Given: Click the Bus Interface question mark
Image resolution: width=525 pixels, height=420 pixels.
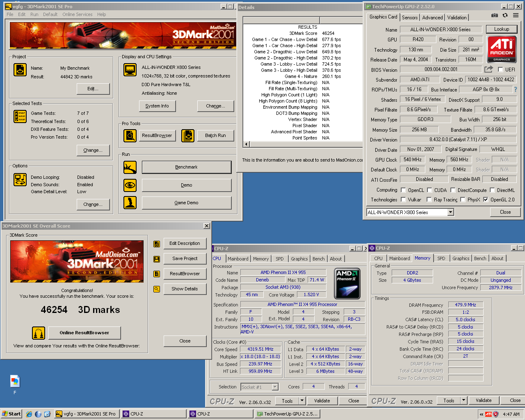Looking at the screenshot, I should point(516,89).
